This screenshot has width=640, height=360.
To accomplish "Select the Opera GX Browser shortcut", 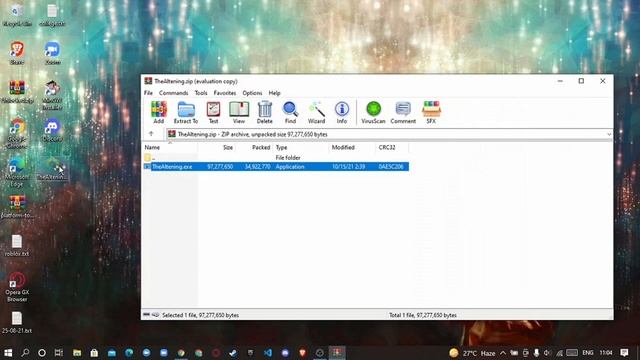I will point(17,287).
